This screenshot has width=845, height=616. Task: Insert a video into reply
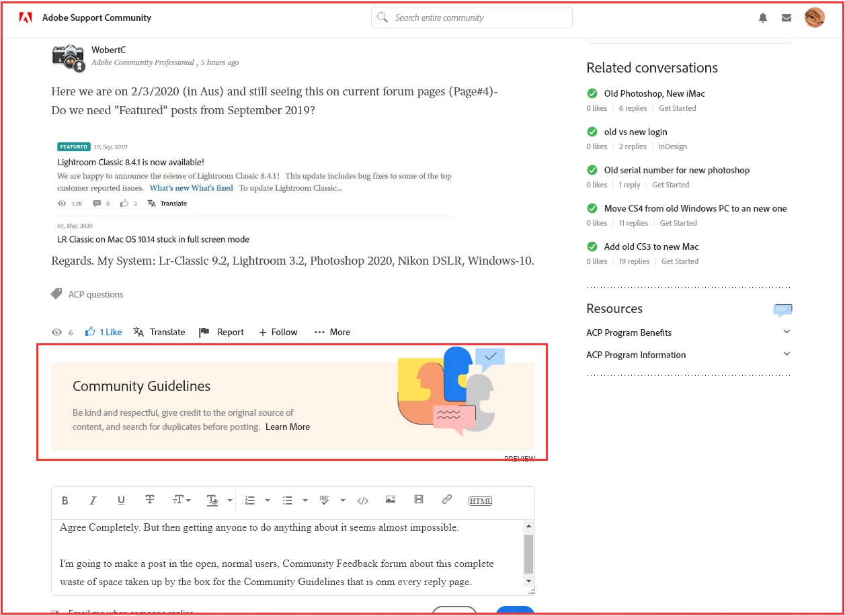coord(419,500)
